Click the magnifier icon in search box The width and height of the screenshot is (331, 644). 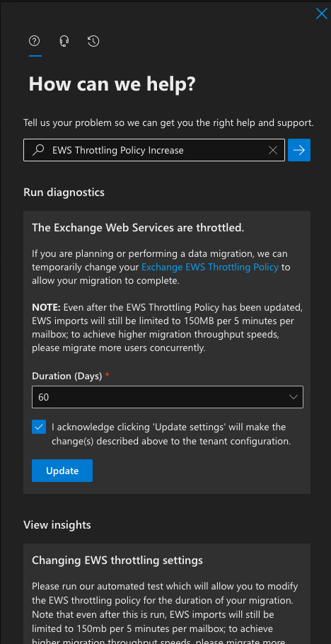coord(38,150)
